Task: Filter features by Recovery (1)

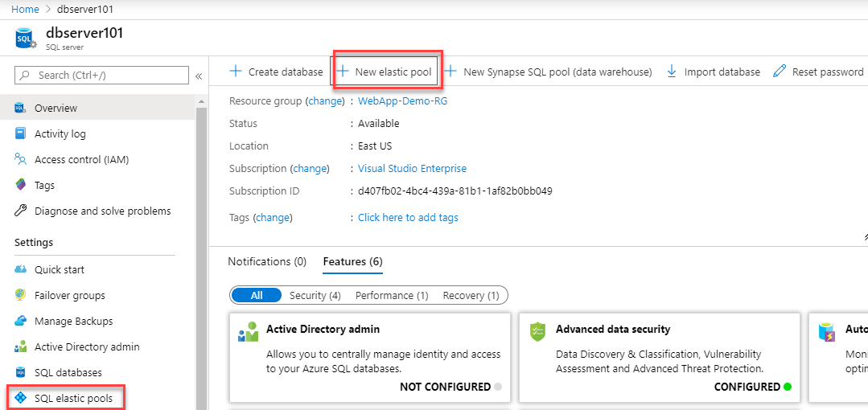Action: point(471,296)
